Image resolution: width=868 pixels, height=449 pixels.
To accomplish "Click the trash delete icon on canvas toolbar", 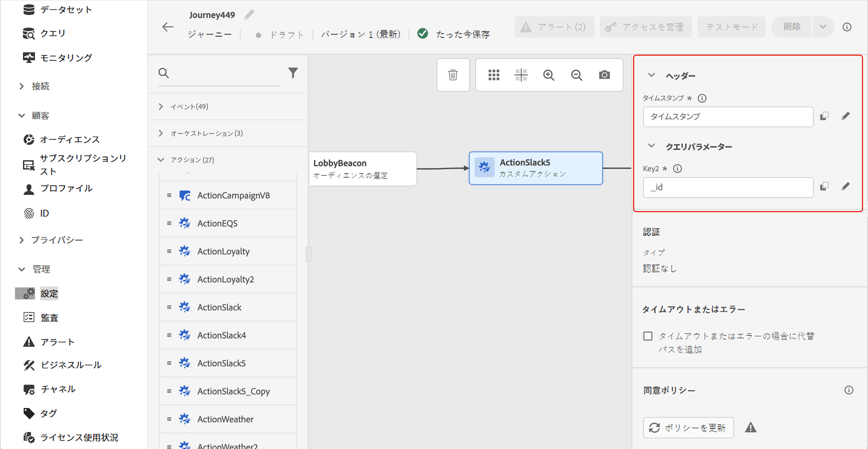I will (x=453, y=75).
